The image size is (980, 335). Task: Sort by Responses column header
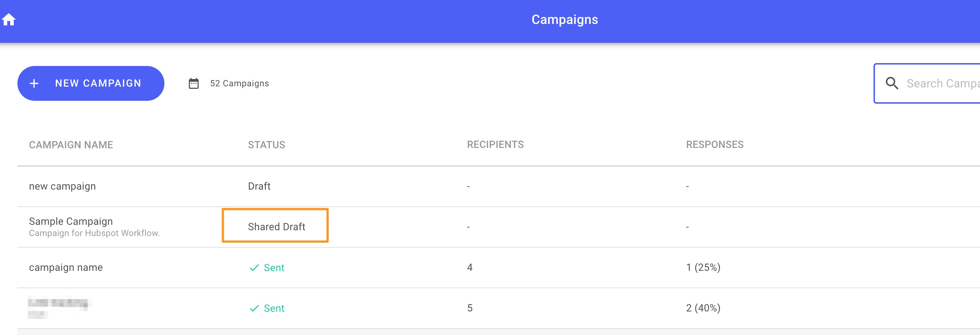pos(715,144)
